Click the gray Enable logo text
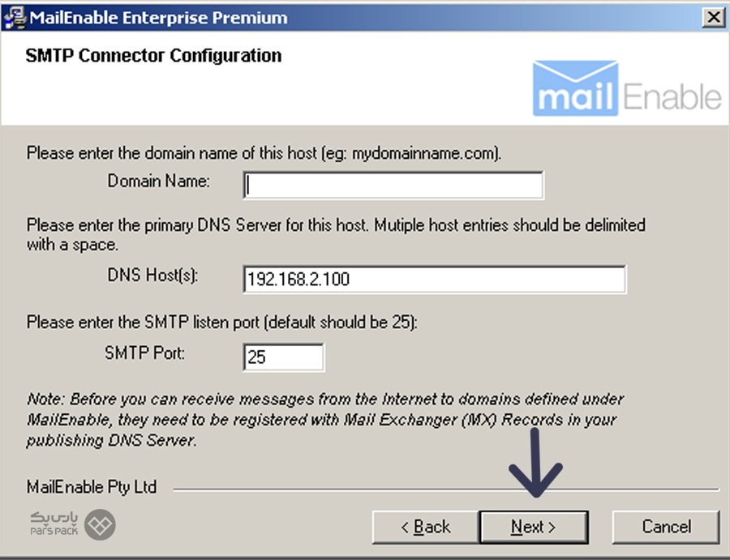Screen dimensions: 730x560 click(x=672, y=96)
